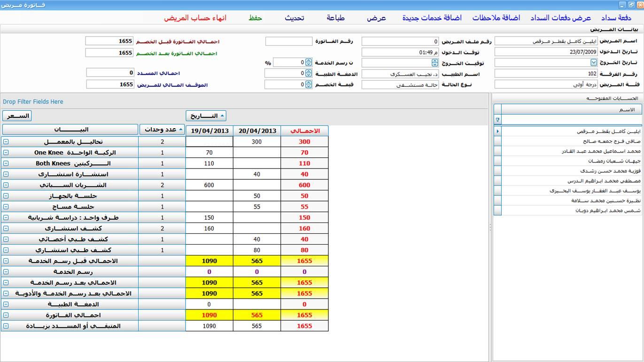Collapse the تحاليل بالمعمل row
Screen dimensions: 644x362
point(6,142)
